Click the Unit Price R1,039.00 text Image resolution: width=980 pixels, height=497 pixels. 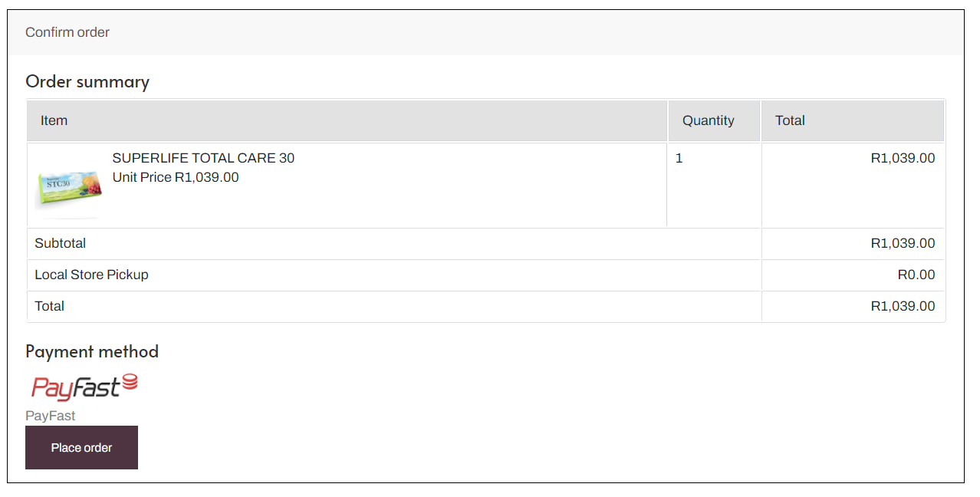pyautogui.click(x=176, y=177)
